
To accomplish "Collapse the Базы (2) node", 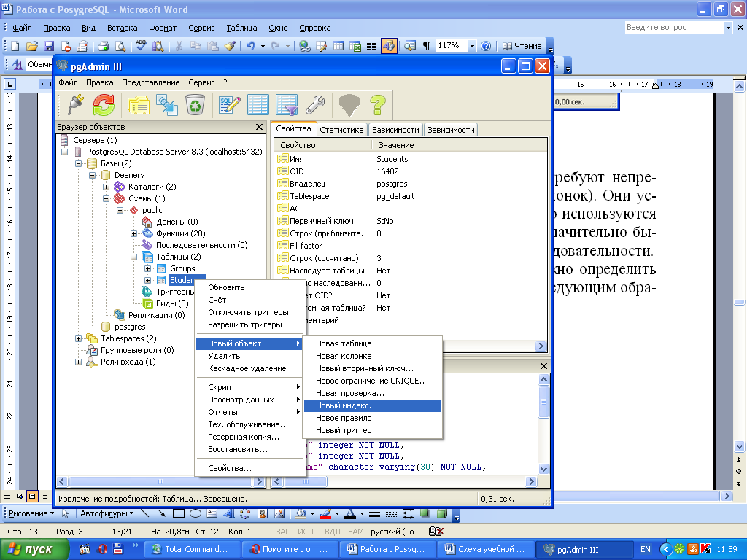I will [x=78, y=163].
